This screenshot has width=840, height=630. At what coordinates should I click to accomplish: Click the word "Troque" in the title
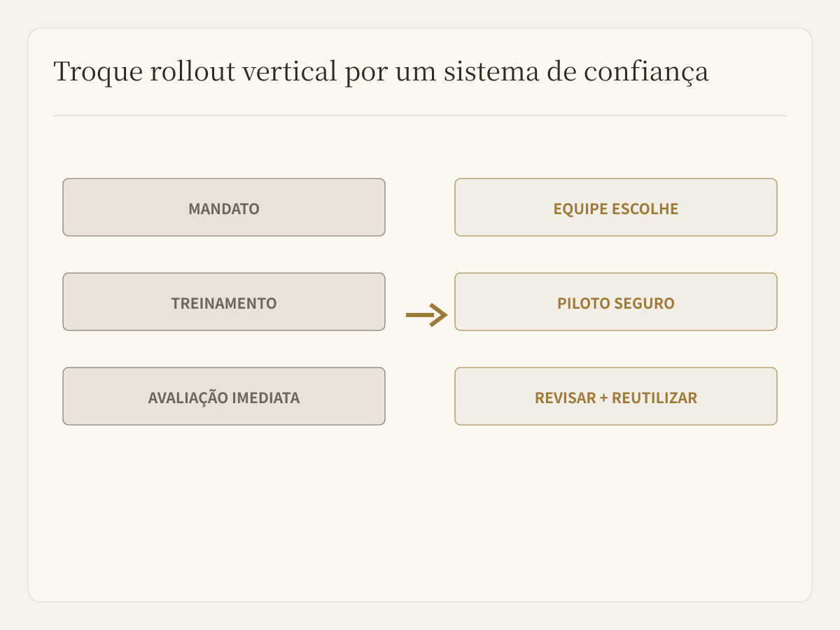pyautogui.click(x=97, y=73)
